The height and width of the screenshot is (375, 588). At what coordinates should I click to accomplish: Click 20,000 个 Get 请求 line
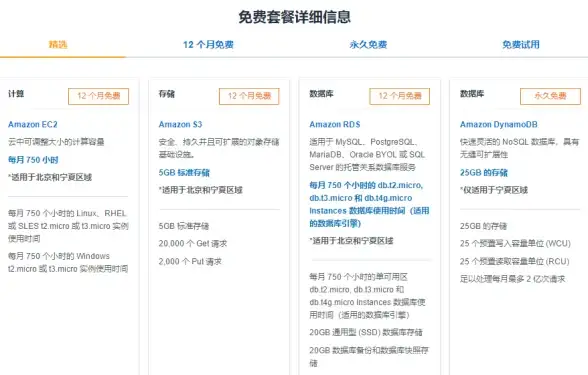click(193, 243)
